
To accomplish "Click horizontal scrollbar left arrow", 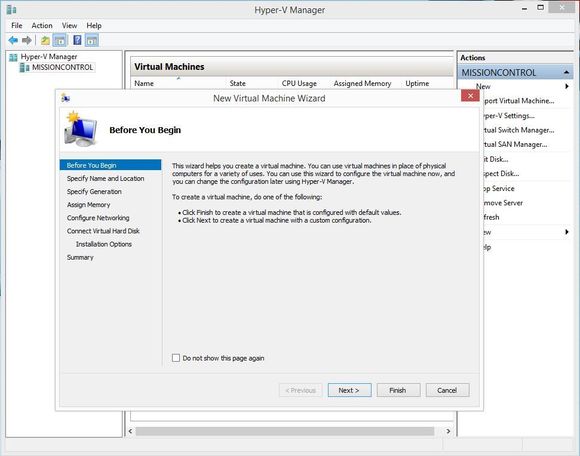I will 130,431.
